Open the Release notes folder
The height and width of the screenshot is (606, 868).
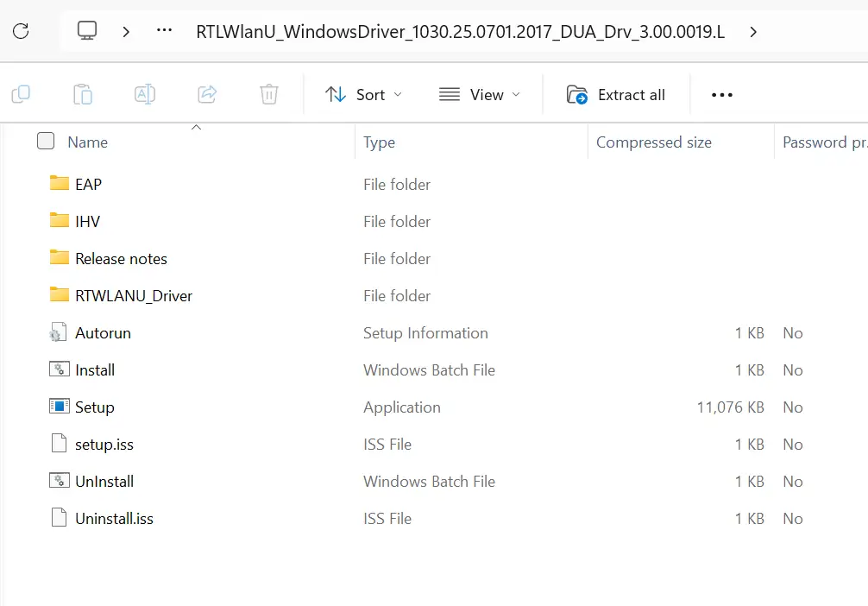coord(120,258)
